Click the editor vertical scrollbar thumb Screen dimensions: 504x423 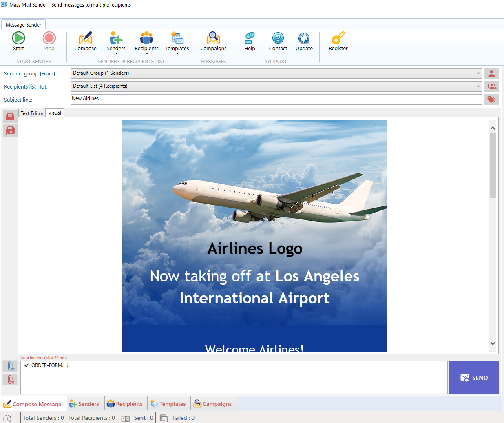[x=493, y=166]
